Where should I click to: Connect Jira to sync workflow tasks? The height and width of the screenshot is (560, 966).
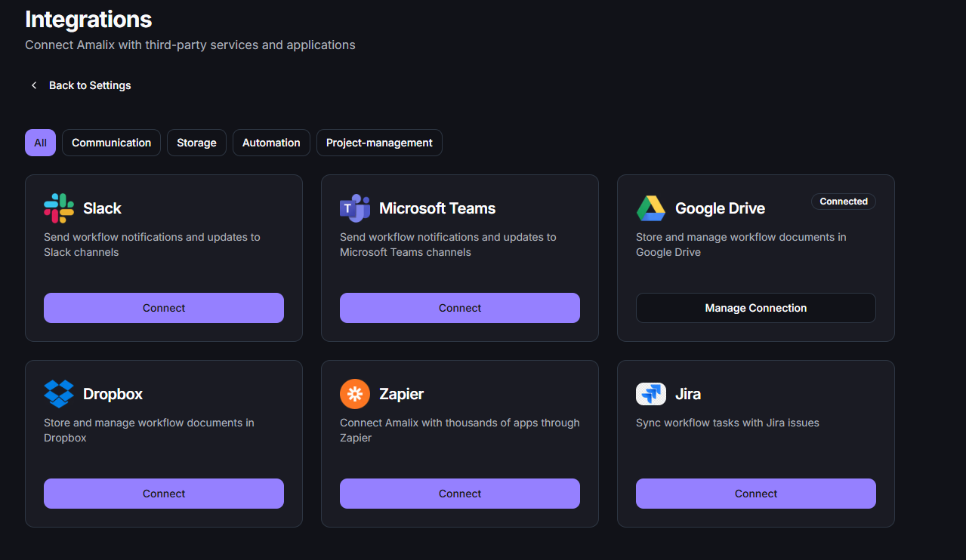tap(755, 493)
